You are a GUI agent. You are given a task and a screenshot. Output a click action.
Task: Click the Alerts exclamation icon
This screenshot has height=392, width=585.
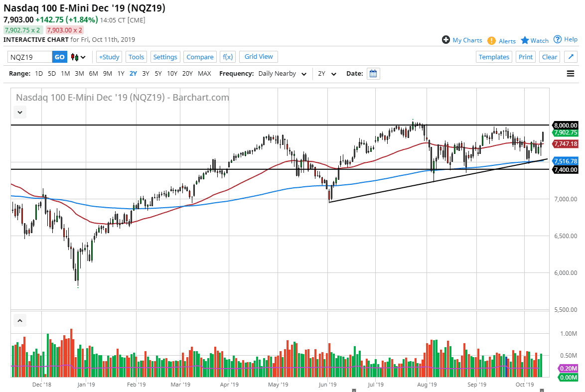(491, 41)
